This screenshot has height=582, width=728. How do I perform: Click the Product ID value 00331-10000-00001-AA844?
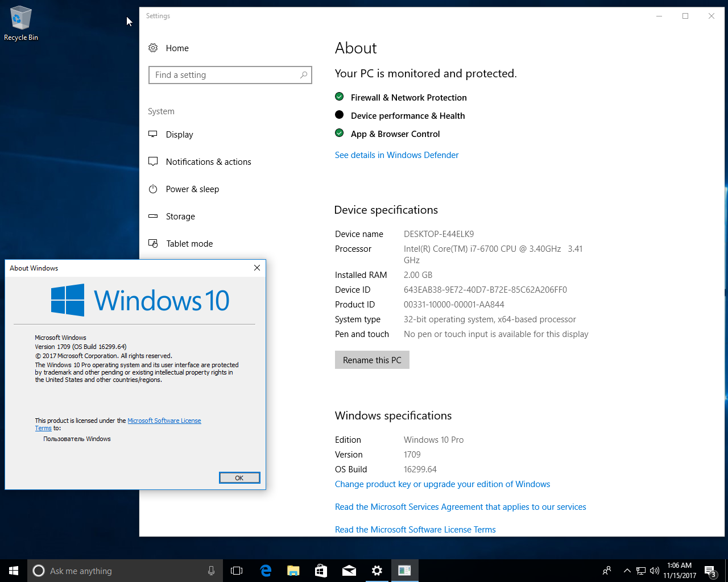454,305
